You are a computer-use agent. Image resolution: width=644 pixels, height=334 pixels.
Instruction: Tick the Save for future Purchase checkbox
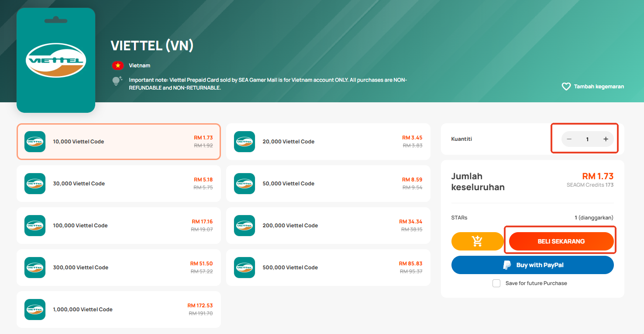tap(496, 283)
